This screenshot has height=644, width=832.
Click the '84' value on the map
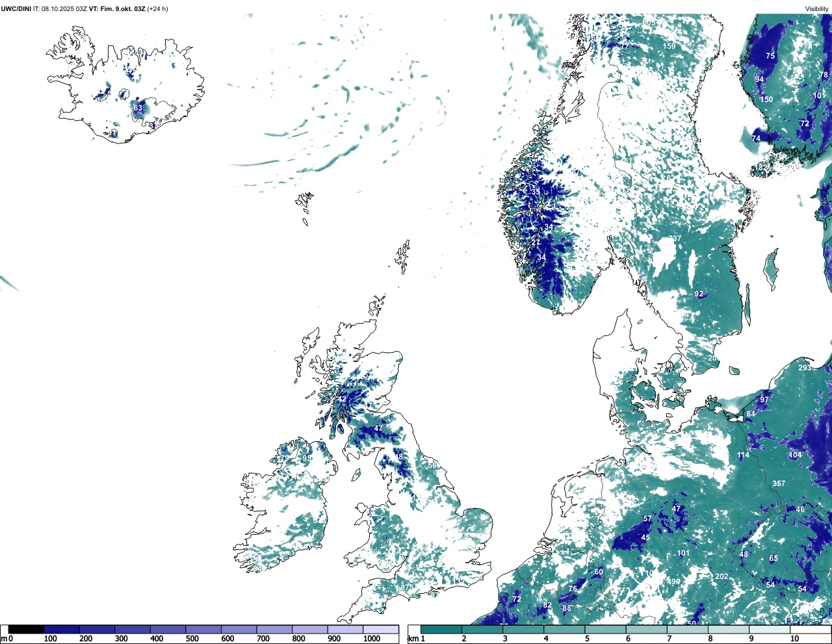[x=751, y=414]
